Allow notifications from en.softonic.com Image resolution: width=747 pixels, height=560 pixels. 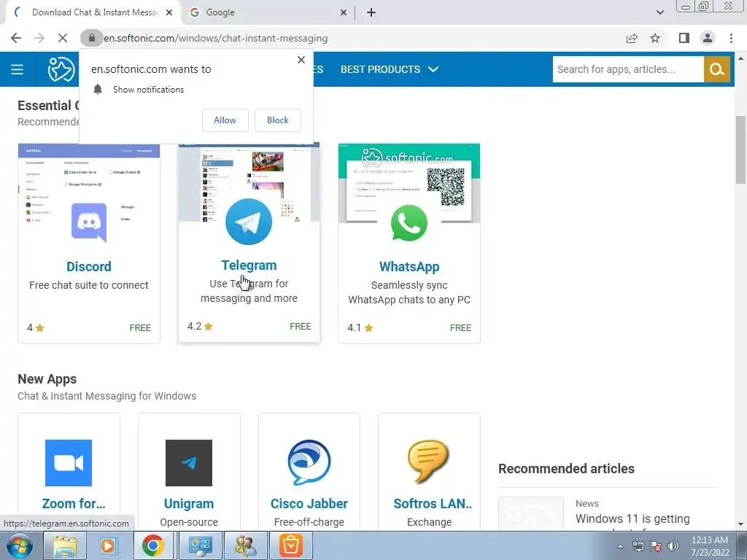[x=225, y=120]
